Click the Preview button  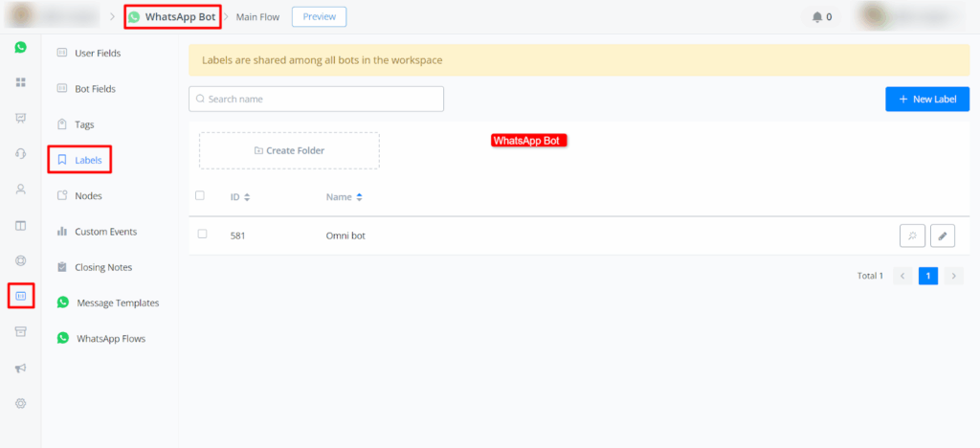319,16
